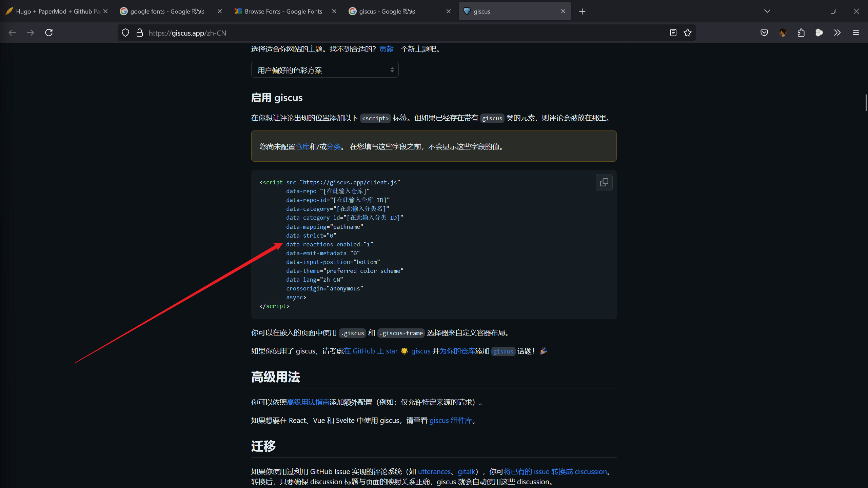Open reader view icon in address bar
Image resolution: width=868 pixels, height=488 pixels.
pyautogui.click(x=673, y=33)
